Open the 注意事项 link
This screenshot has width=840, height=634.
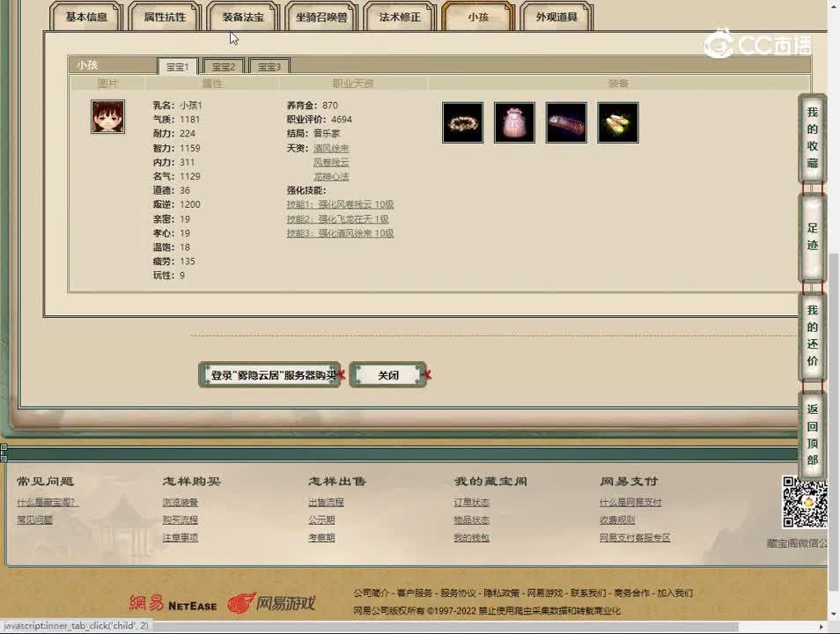180,537
